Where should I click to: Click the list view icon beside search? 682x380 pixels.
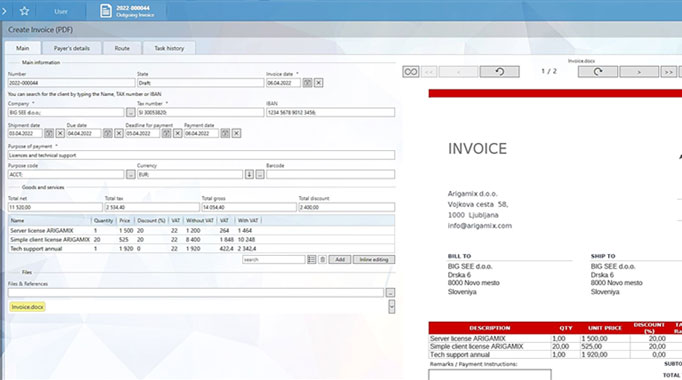[x=311, y=260]
